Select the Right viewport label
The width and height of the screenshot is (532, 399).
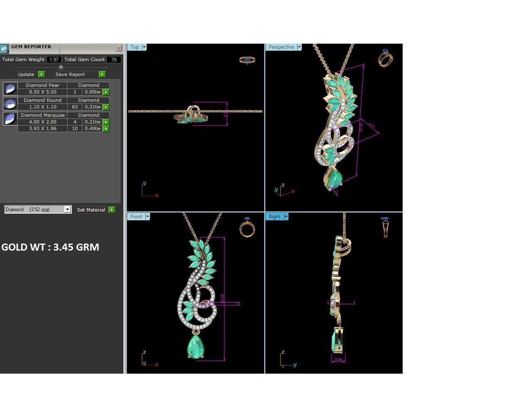coord(275,217)
